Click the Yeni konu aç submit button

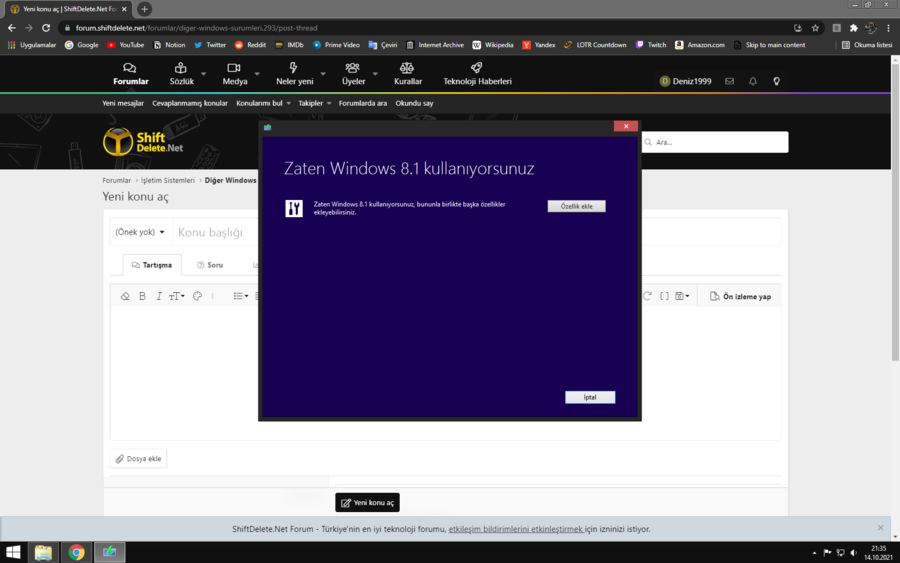[367, 503]
